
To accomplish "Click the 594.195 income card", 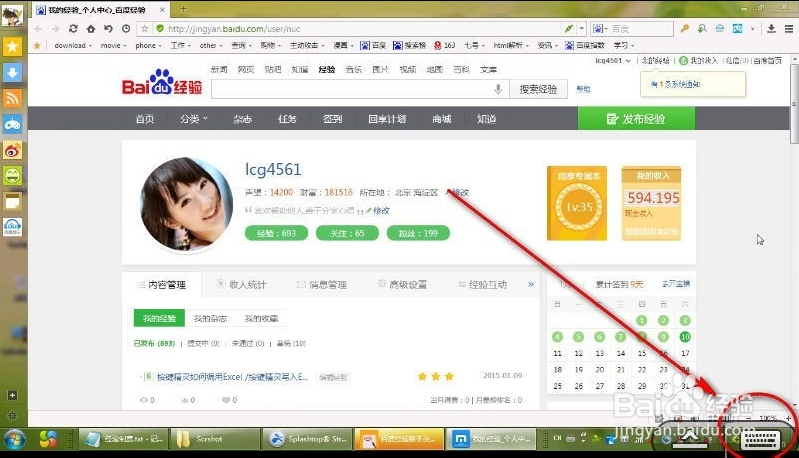I will click(651, 203).
